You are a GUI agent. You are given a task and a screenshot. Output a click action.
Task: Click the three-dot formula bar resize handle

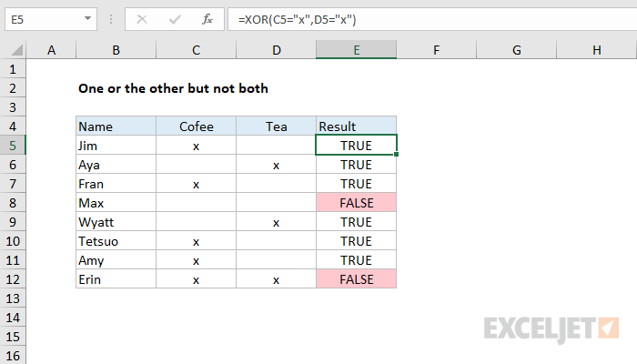[x=111, y=19]
